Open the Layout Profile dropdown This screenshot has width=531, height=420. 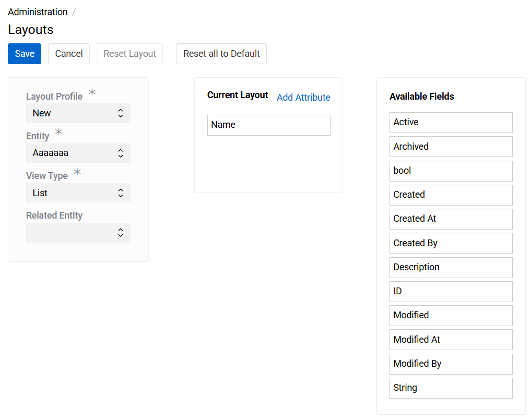coord(78,113)
